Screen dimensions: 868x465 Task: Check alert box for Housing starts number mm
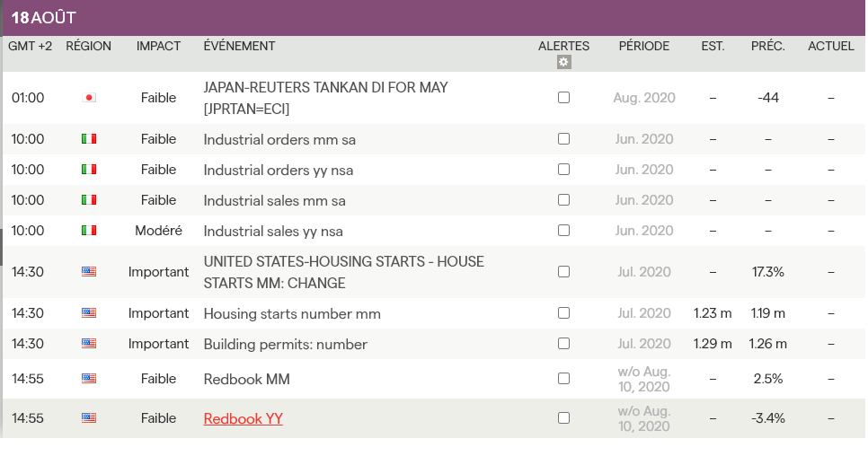(x=563, y=313)
